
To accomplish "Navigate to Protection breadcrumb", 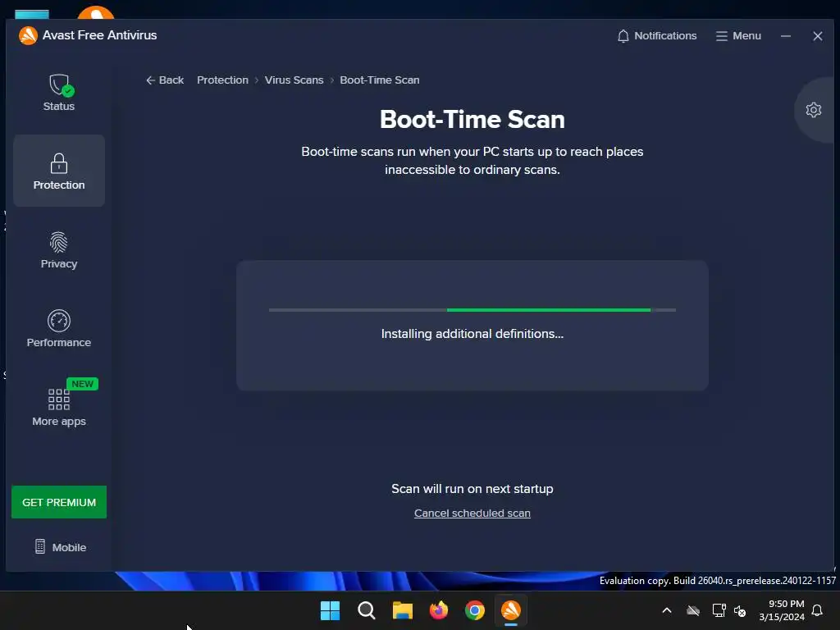I will (222, 80).
